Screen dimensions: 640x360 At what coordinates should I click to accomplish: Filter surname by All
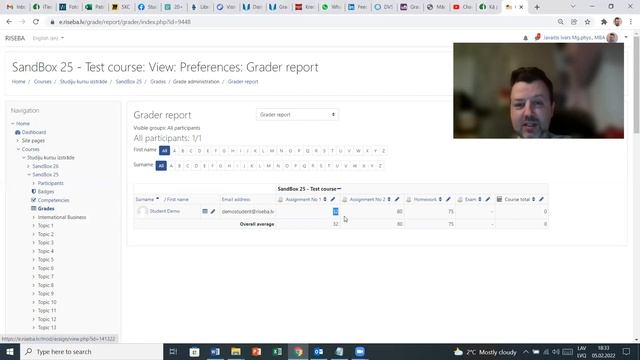pyautogui.click(x=161, y=165)
